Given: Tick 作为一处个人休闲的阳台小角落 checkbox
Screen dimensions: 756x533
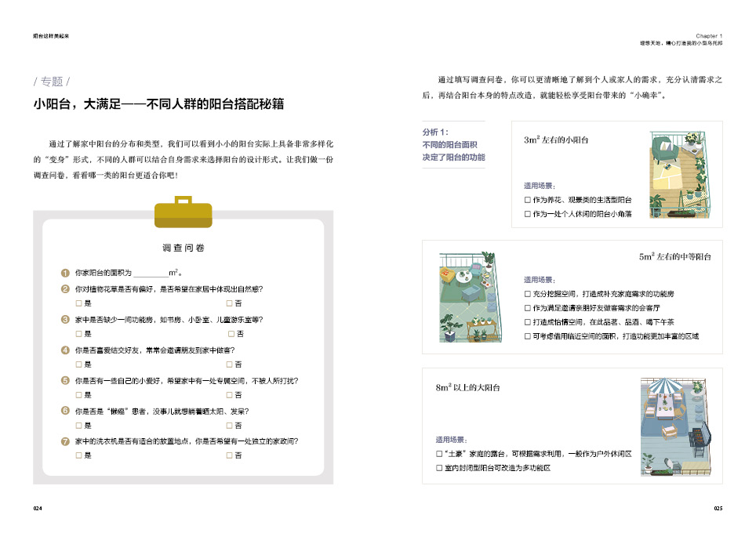Looking at the screenshot, I should click(x=528, y=214).
